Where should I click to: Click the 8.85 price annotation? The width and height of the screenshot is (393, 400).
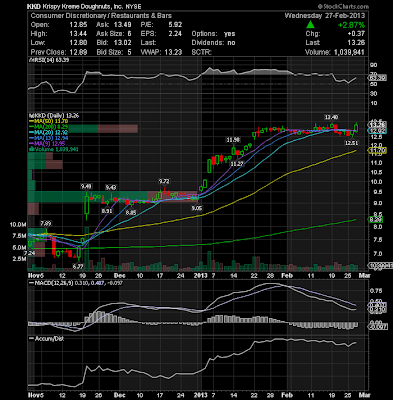pyautogui.click(x=131, y=212)
